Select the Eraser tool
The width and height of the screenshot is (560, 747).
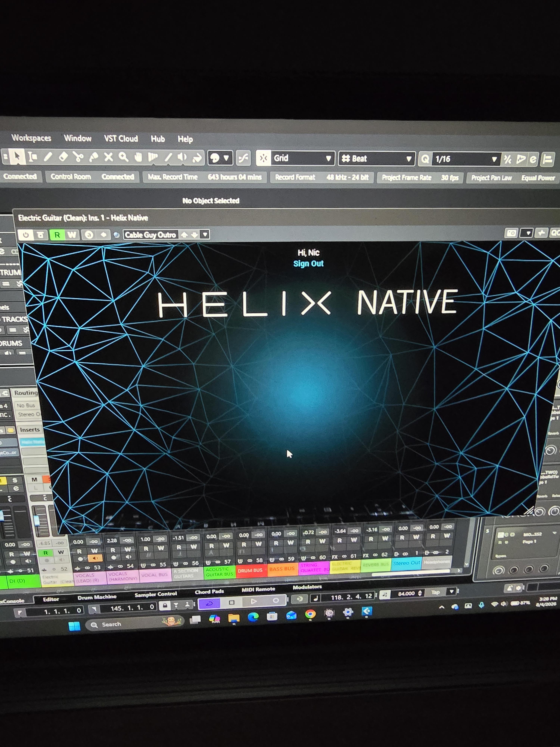pyautogui.click(x=63, y=157)
